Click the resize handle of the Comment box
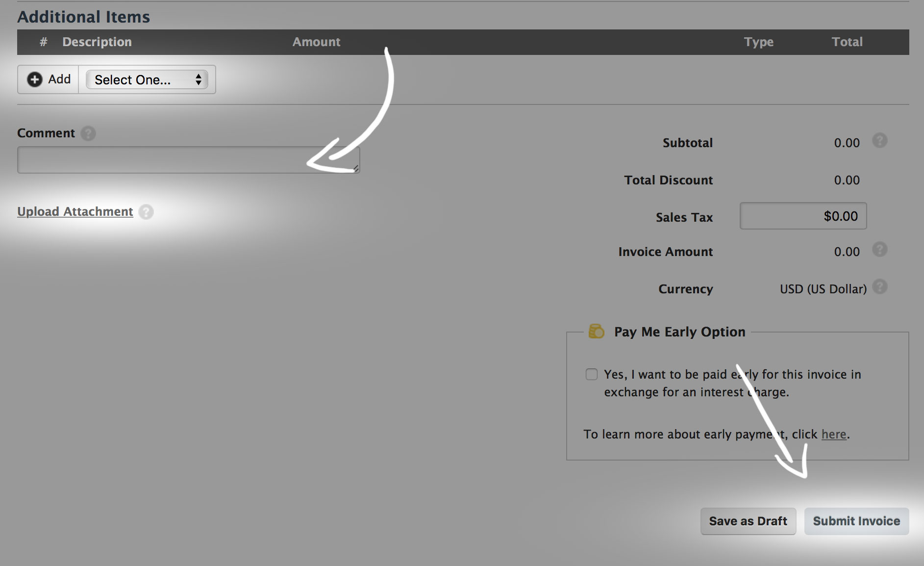 356,169
